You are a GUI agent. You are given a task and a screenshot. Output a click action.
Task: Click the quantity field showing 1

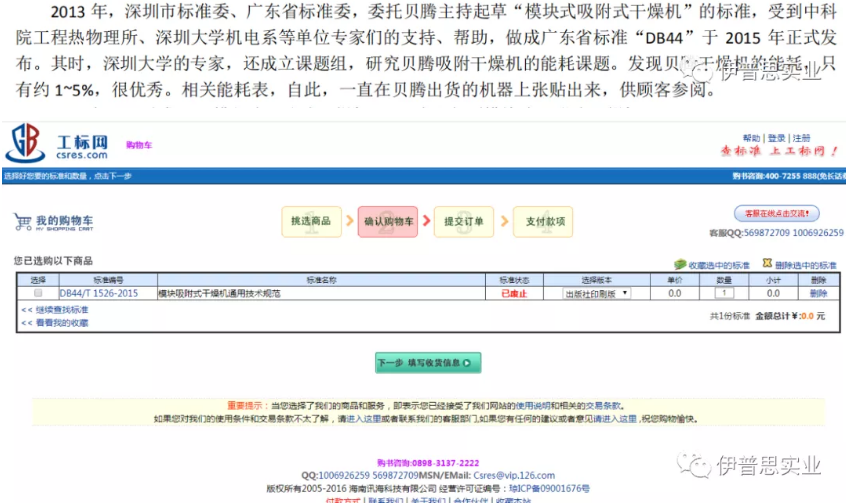pyautogui.click(x=724, y=293)
